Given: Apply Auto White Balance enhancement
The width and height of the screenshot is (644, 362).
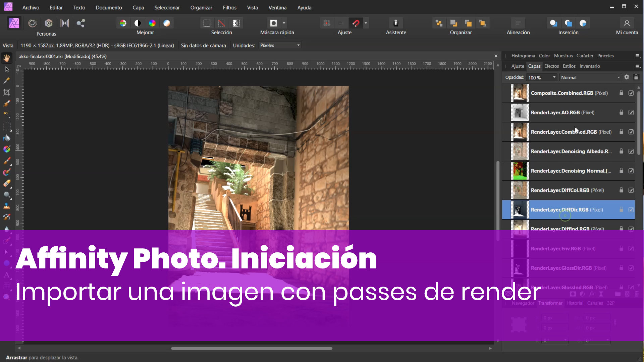Looking at the screenshot, I should 167,23.
